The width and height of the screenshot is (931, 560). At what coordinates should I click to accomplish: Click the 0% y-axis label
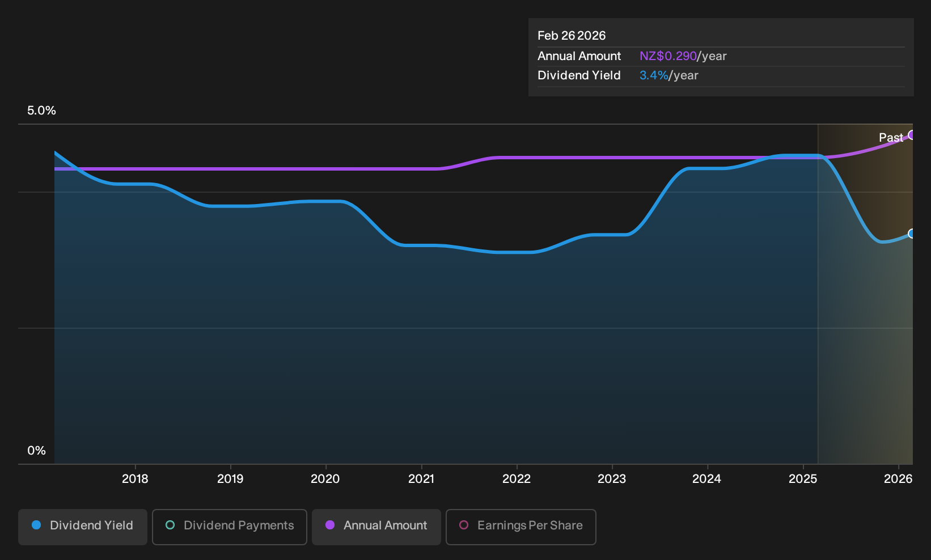pos(36,451)
